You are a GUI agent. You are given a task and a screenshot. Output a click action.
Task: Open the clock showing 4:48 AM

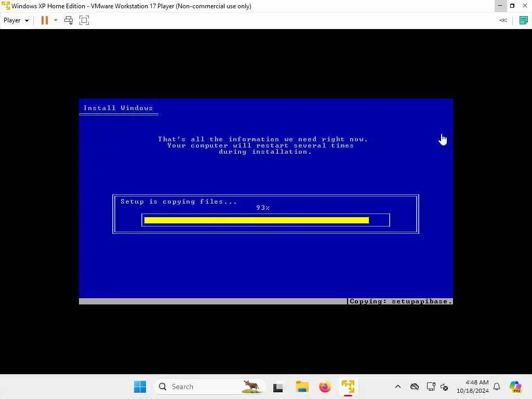click(472, 387)
